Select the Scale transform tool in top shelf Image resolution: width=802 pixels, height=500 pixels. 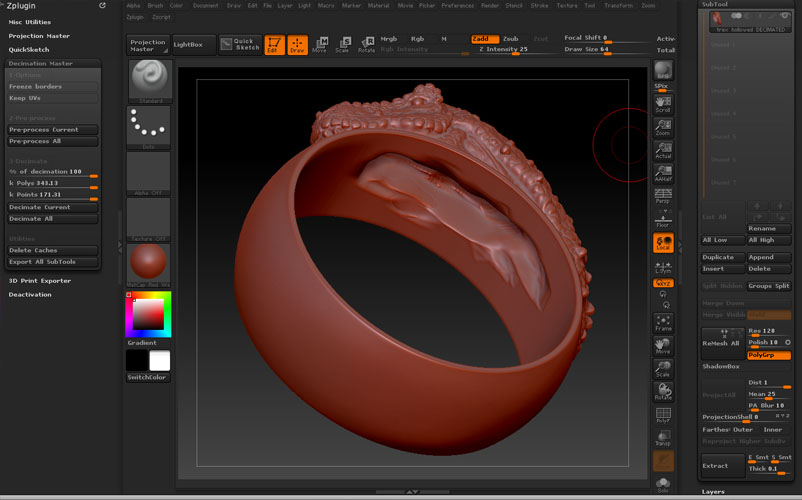[x=343, y=45]
